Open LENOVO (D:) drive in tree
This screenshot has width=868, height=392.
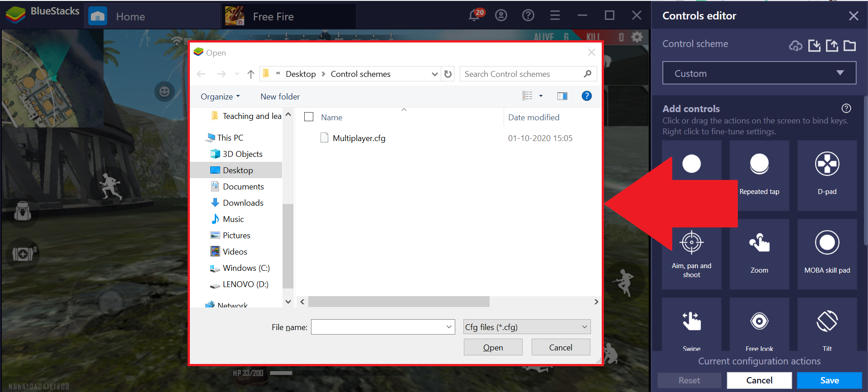pyautogui.click(x=245, y=284)
